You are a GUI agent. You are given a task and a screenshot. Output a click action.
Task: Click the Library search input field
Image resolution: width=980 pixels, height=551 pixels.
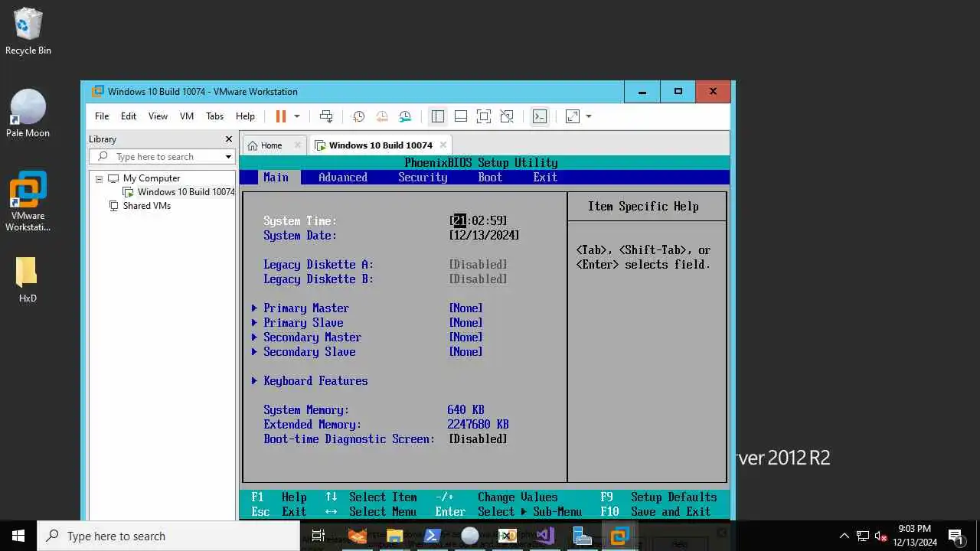tap(161, 156)
